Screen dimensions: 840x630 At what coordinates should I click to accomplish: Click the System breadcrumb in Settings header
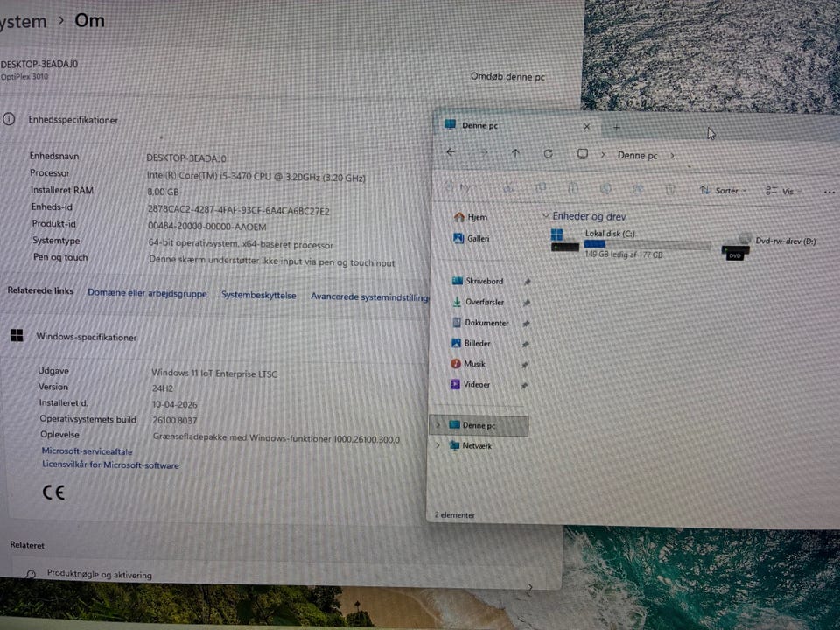tap(24, 21)
